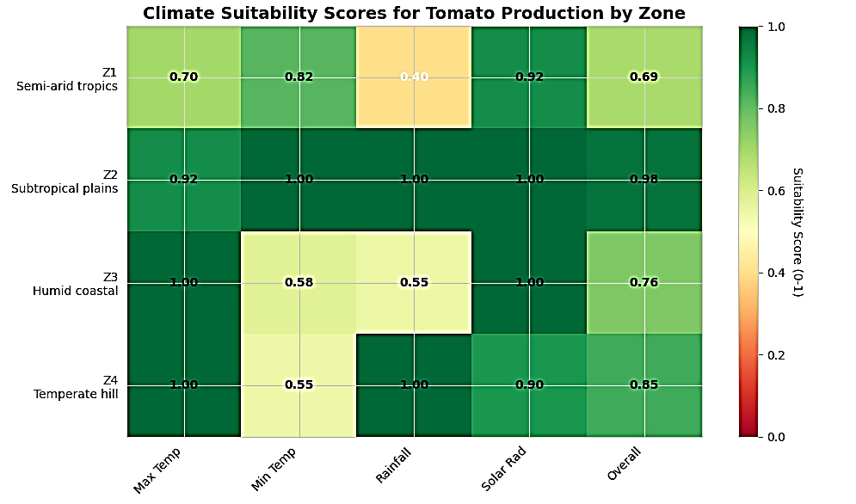This screenshot has width=856, height=504.
Task: Select the Z2 Overall cell showing 0.98
Action: point(644,180)
